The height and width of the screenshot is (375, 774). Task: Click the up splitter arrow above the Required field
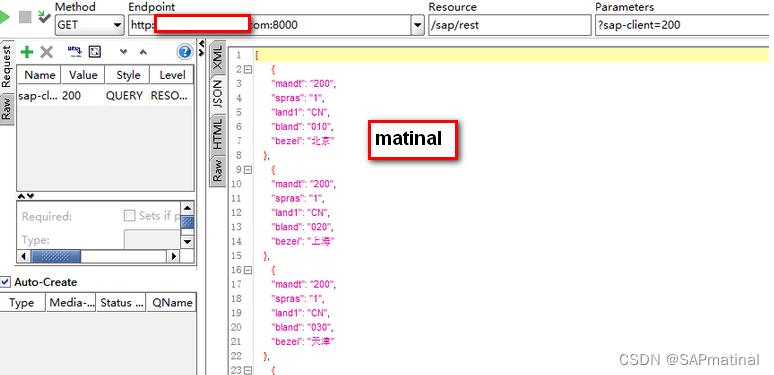coord(22,196)
